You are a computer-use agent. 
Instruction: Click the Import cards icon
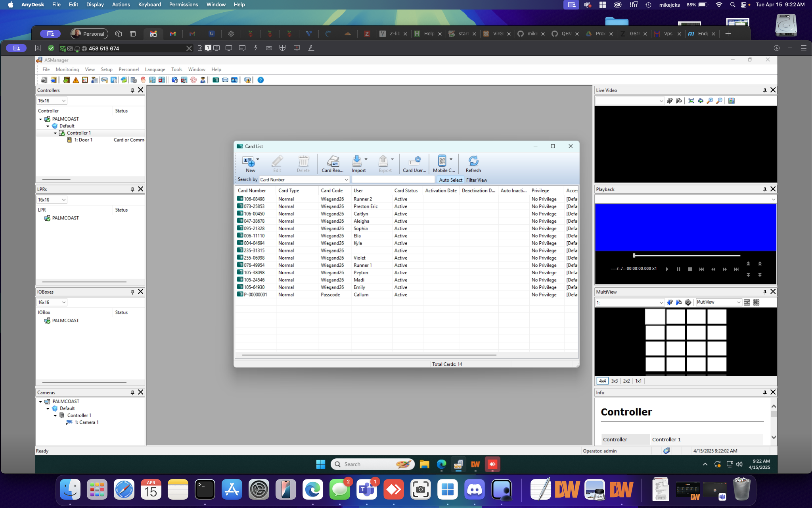pyautogui.click(x=357, y=162)
